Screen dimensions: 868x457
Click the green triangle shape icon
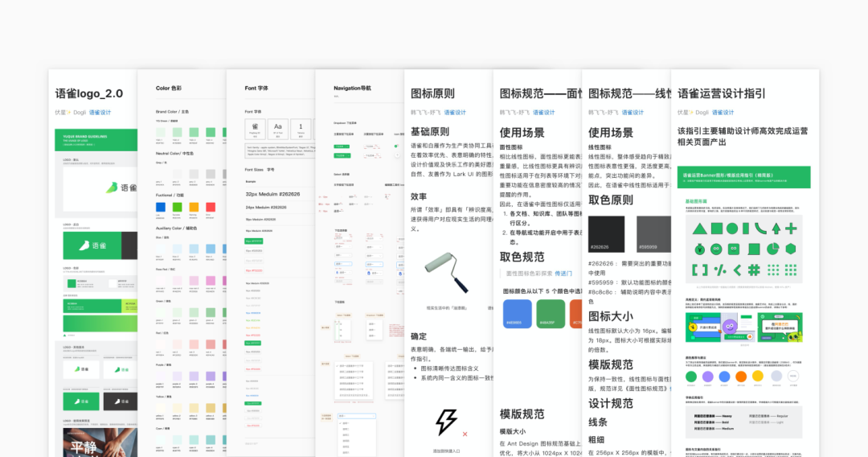click(x=699, y=228)
